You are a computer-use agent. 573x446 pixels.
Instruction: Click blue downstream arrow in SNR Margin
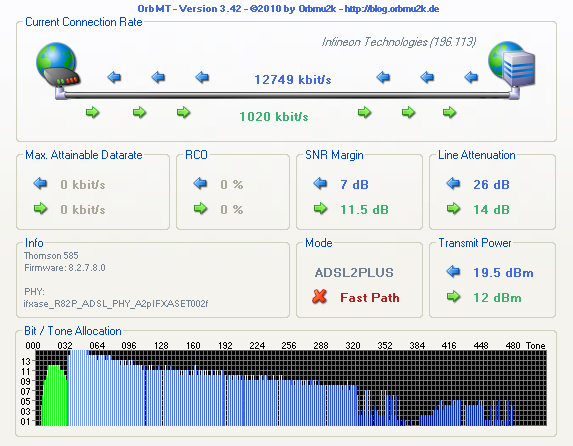320,183
